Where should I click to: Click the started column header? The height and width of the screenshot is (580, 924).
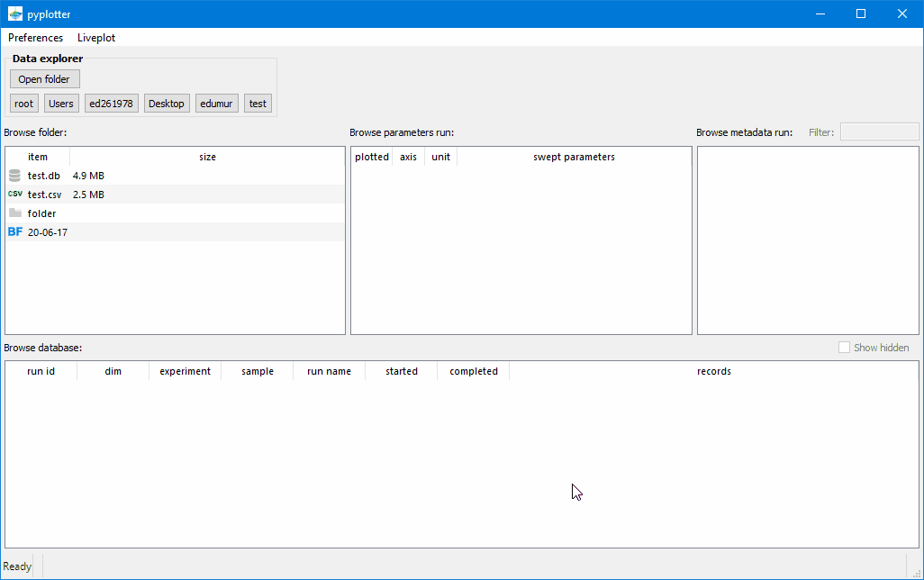tap(402, 371)
